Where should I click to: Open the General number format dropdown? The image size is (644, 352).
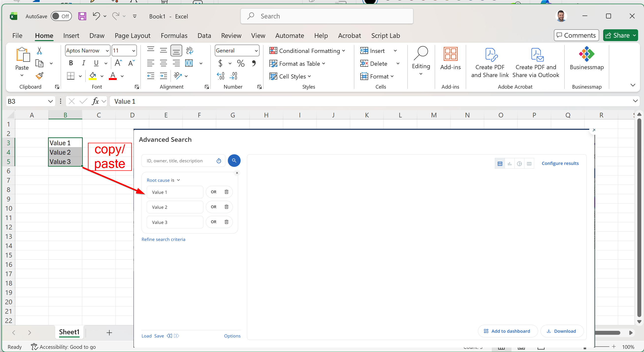pyautogui.click(x=256, y=51)
